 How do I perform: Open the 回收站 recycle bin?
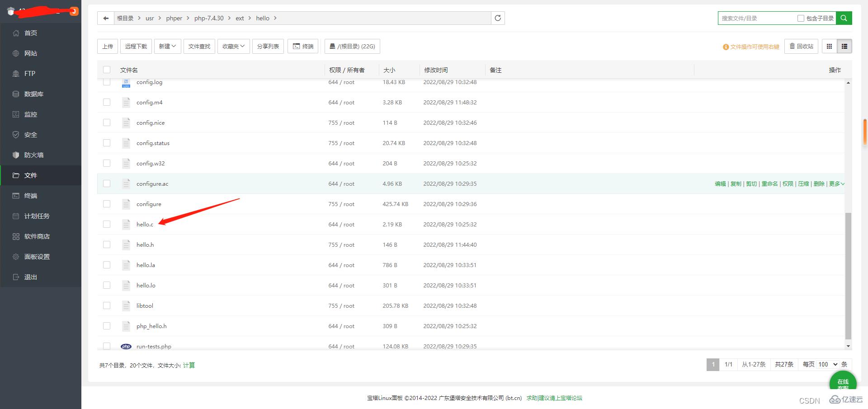pos(801,46)
